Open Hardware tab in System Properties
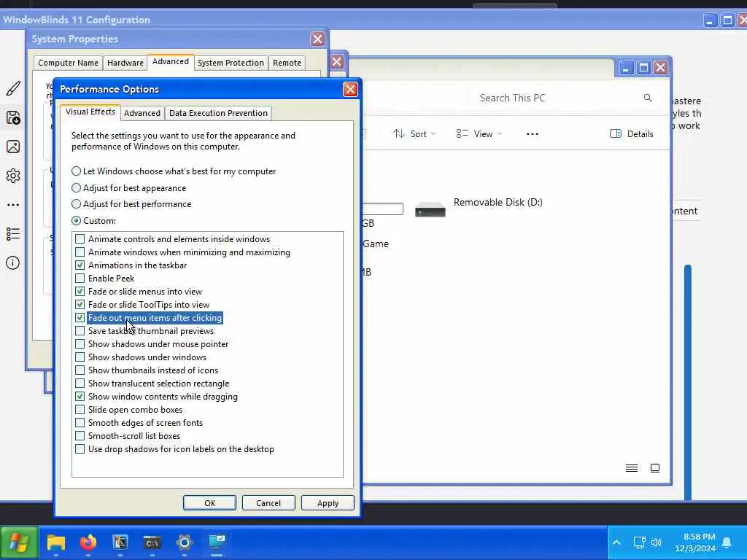This screenshot has height=560, width=747. coord(125,63)
